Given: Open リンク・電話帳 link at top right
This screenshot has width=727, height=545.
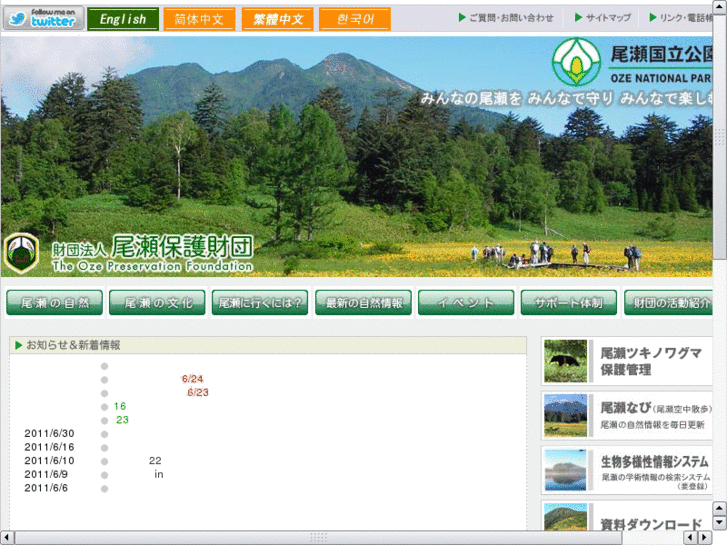Looking at the screenshot, I should [x=686, y=18].
